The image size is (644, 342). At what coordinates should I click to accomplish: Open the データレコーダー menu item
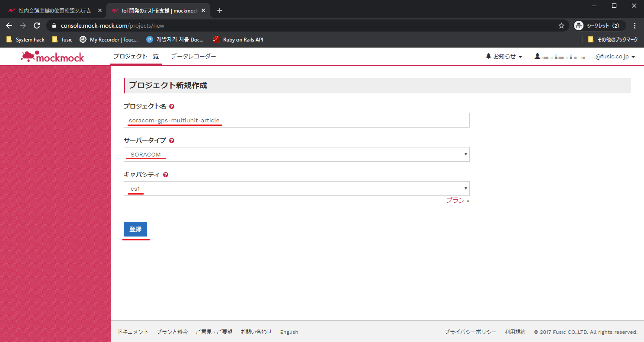tap(193, 57)
